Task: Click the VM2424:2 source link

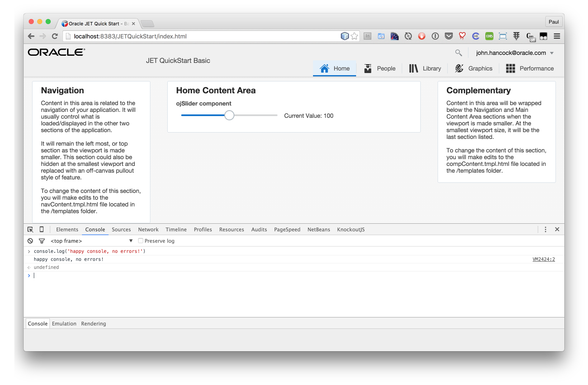Action: [544, 260]
